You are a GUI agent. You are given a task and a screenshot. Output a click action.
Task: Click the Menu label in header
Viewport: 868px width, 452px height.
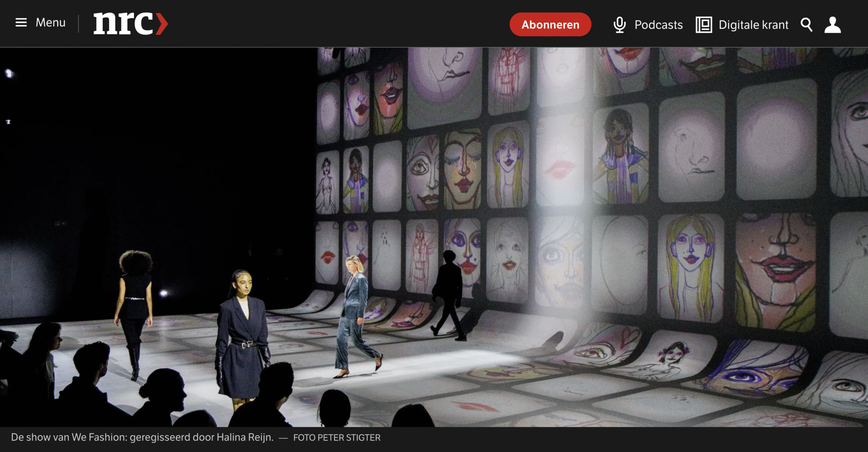click(x=51, y=23)
